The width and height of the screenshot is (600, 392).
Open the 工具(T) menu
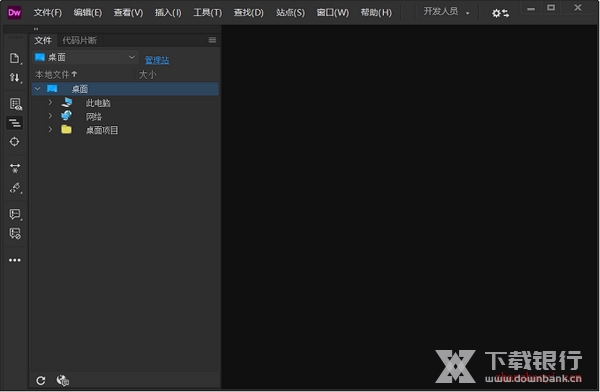(207, 13)
